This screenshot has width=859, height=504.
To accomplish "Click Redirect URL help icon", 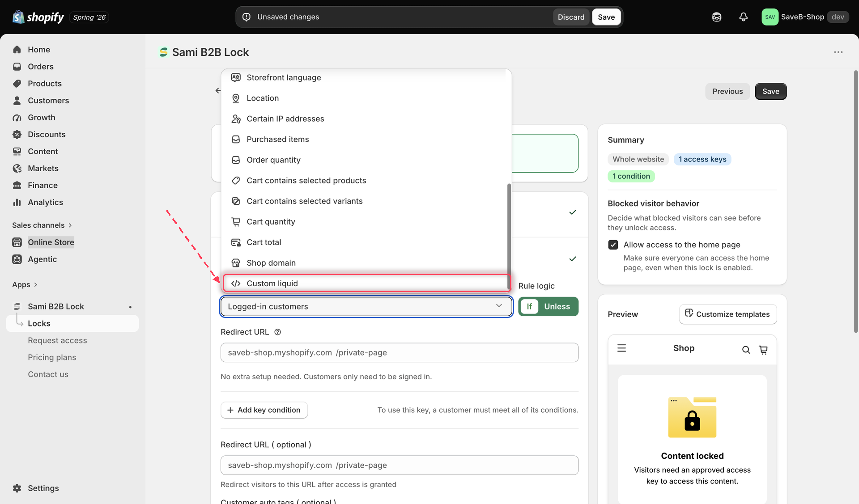I will (277, 332).
